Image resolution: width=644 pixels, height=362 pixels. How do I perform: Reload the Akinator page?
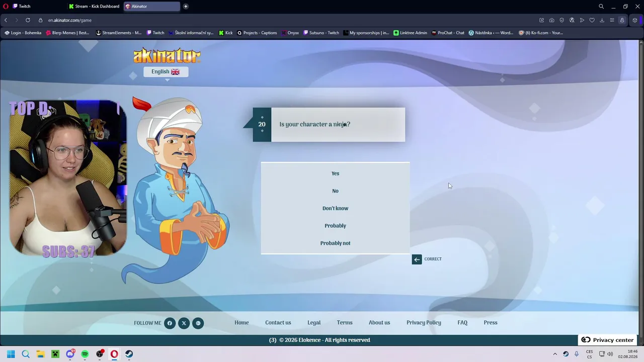pos(27,20)
